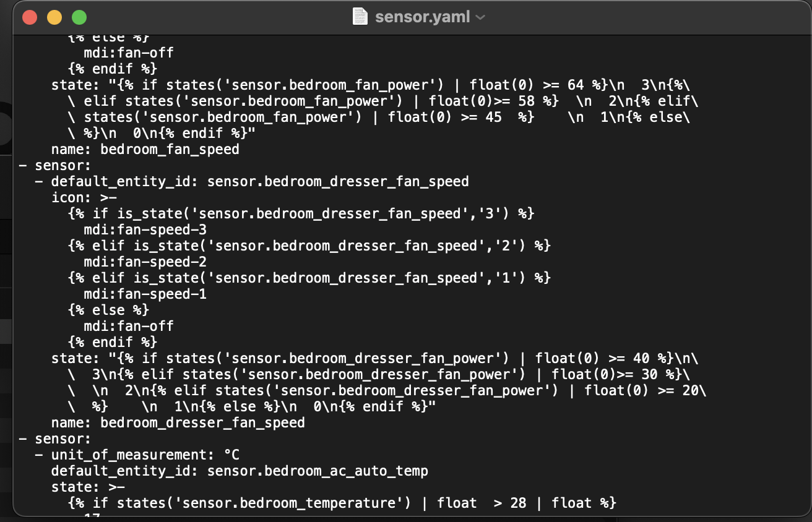Open the title dropdown chevron next to sensor.yaml

[x=480, y=17]
